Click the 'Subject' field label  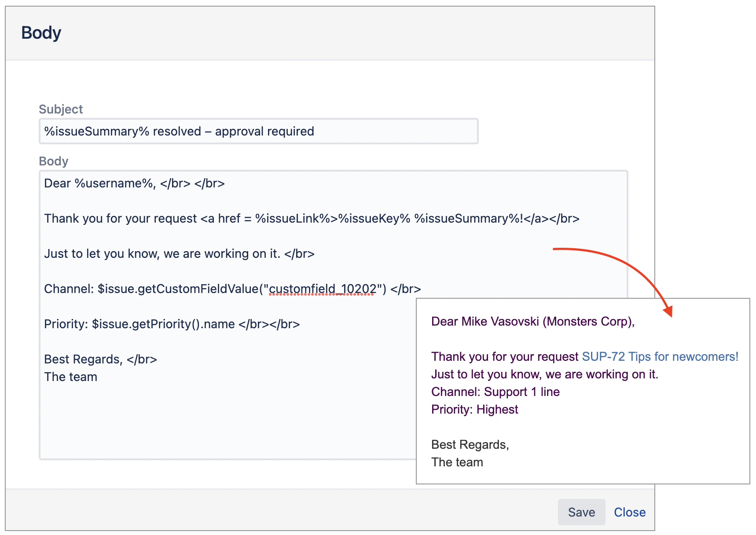tap(61, 109)
